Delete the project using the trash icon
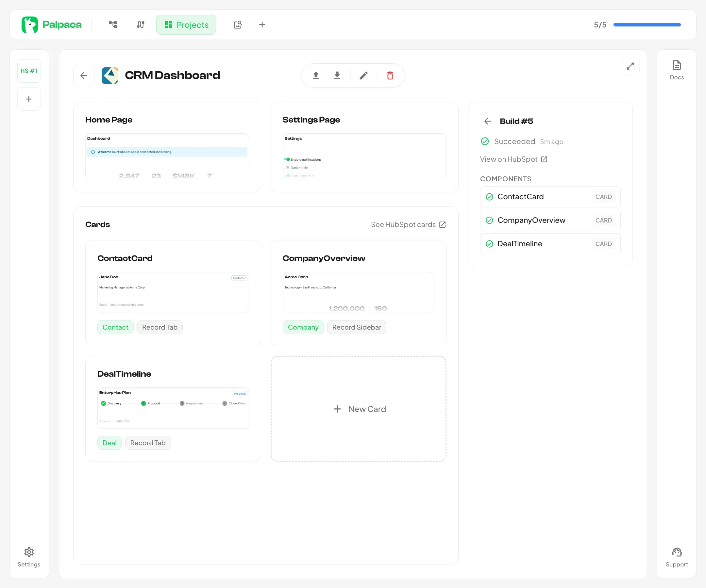The height and width of the screenshot is (588, 706). pos(390,75)
